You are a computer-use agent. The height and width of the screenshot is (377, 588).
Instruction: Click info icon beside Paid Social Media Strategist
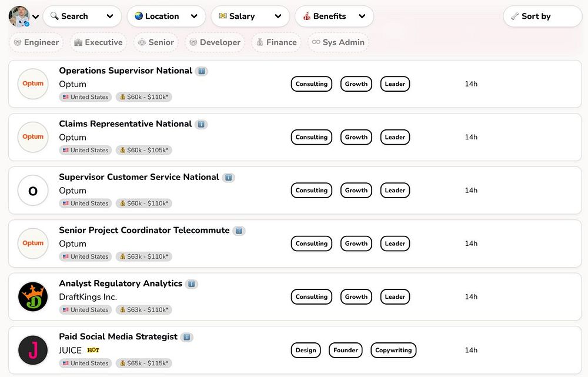click(x=186, y=337)
